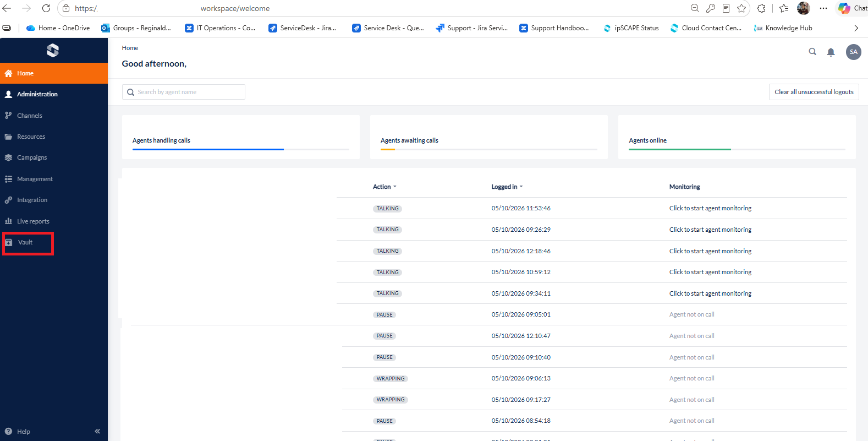Viewport: 868px width, 441px height.
Task: Open the ipSCAPE Status bookmark
Action: (x=631, y=28)
